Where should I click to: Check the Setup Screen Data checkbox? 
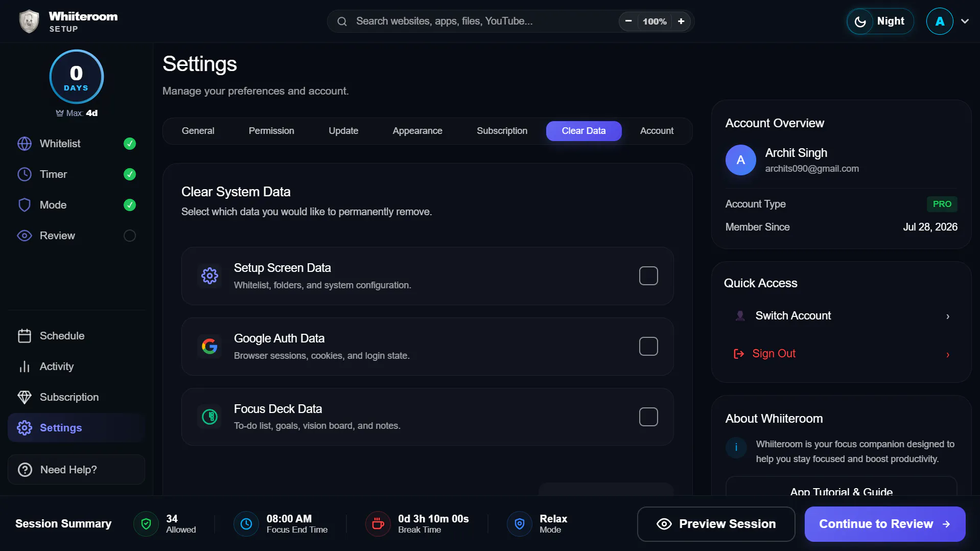pyautogui.click(x=648, y=276)
